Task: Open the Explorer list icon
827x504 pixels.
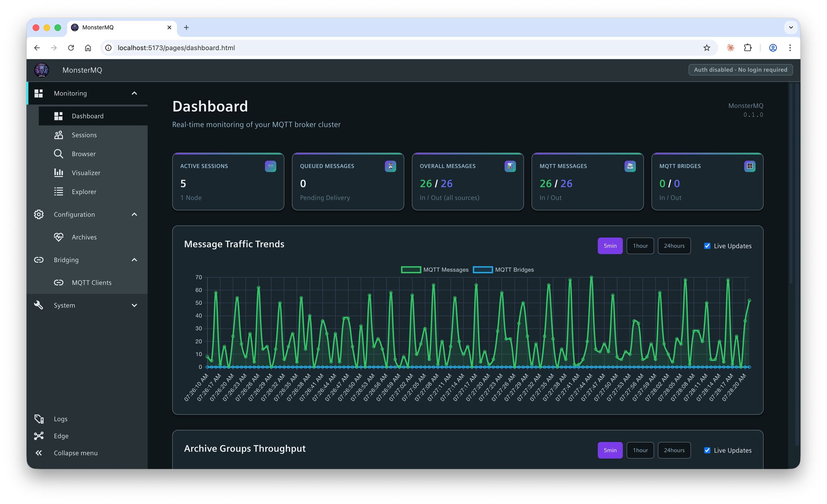Action: pyautogui.click(x=59, y=192)
